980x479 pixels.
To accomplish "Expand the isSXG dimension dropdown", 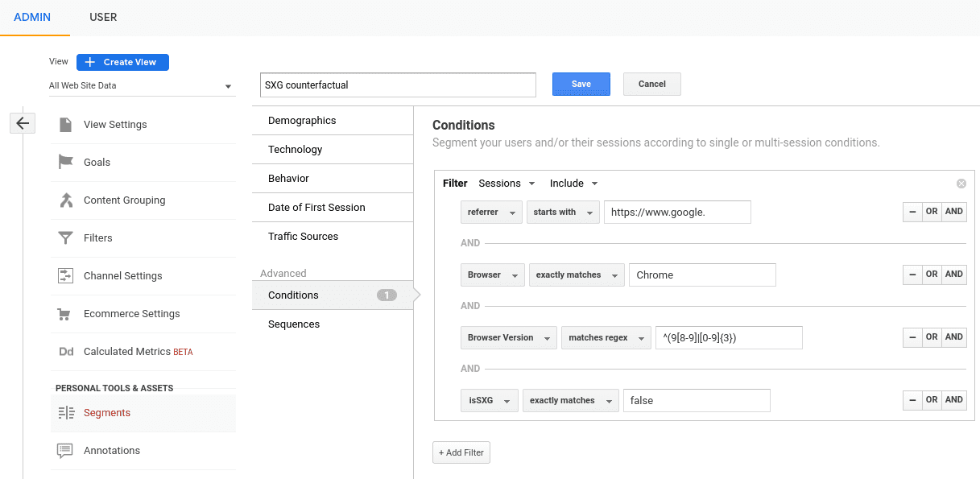I will point(489,400).
